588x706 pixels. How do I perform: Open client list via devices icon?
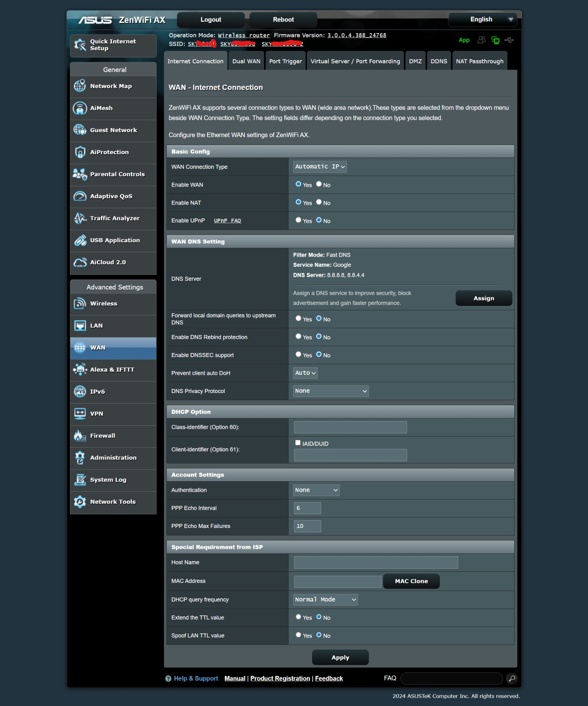481,40
